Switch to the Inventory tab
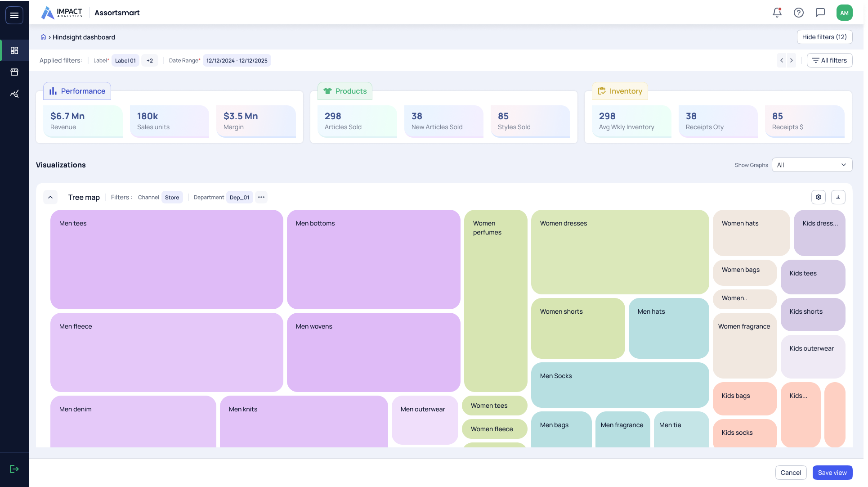 [620, 91]
